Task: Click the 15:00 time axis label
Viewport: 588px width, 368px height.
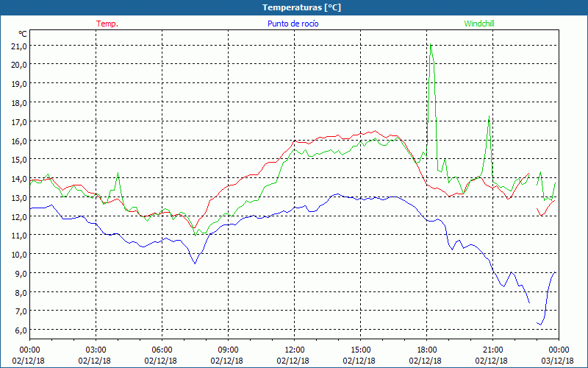Action: (x=360, y=350)
